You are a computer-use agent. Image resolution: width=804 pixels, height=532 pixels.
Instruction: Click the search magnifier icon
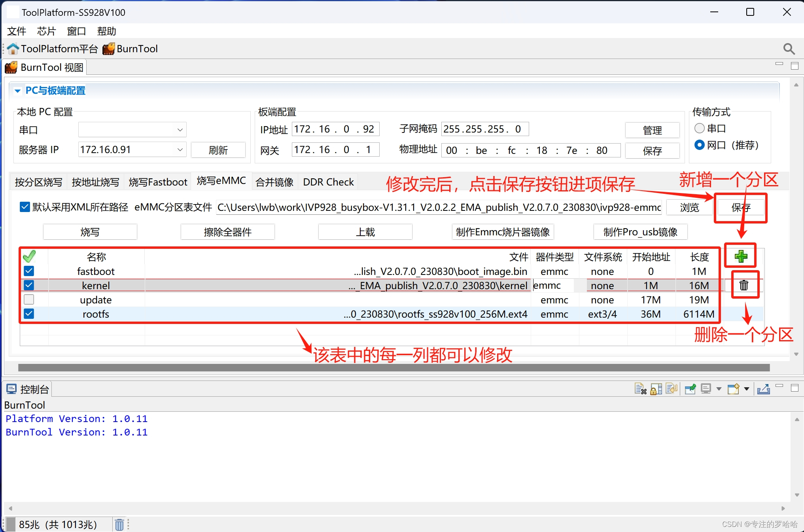tap(789, 49)
